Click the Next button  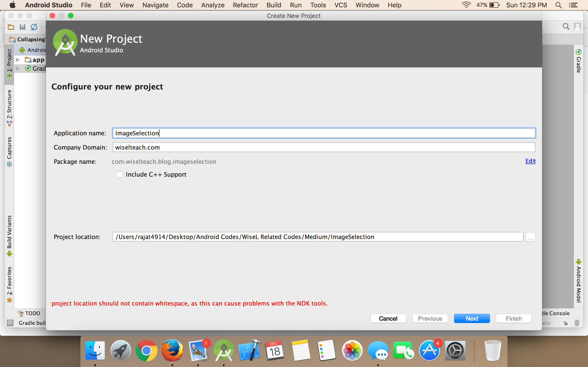coord(472,318)
